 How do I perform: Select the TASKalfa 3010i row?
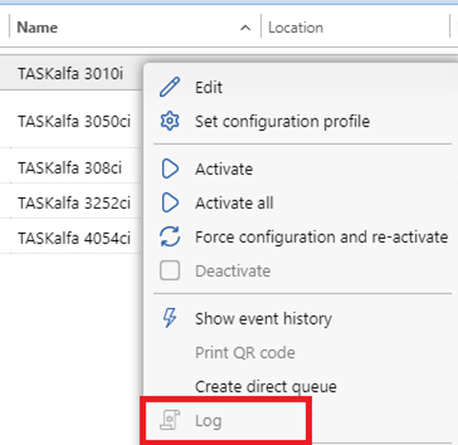71,73
